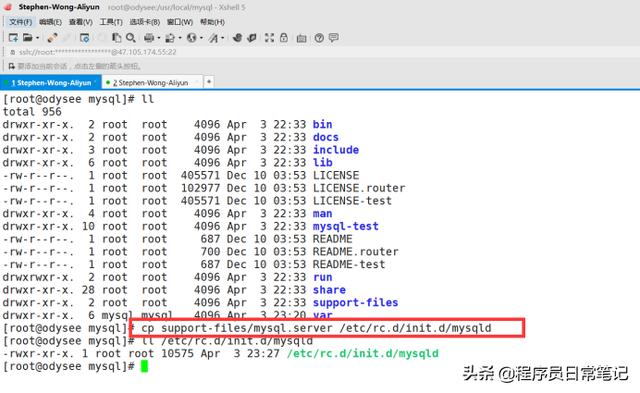640x393 pixels.
Task: Click the 'bin' directory name
Action: click(322, 124)
